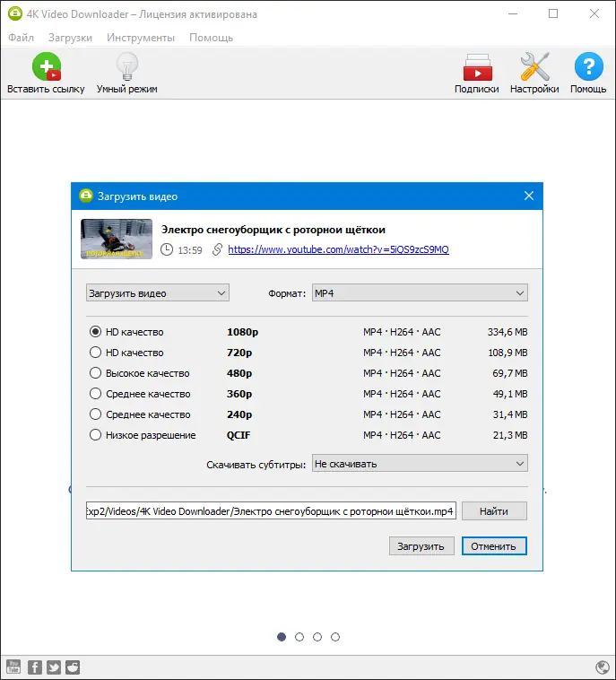Open the Подписки subscriptions icon
Image resolution: width=616 pixels, height=680 pixels.
(x=477, y=67)
